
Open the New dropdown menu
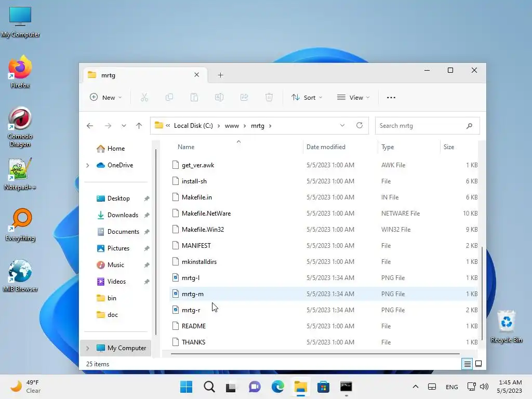(105, 97)
